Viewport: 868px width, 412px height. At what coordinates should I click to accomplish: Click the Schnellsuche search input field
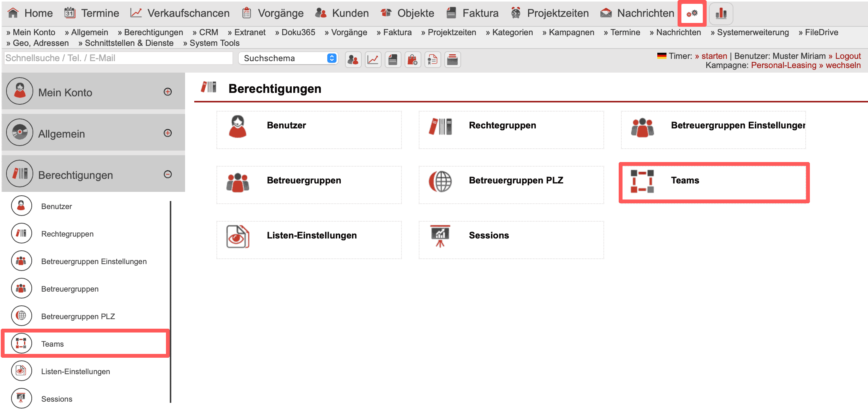coord(118,58)
